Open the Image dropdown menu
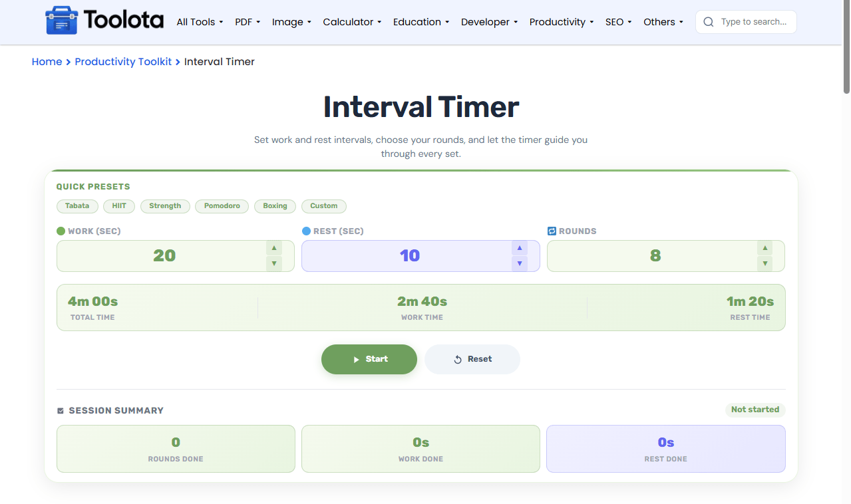The height and width of the screenshot is (504, 851). coord(291,22)
